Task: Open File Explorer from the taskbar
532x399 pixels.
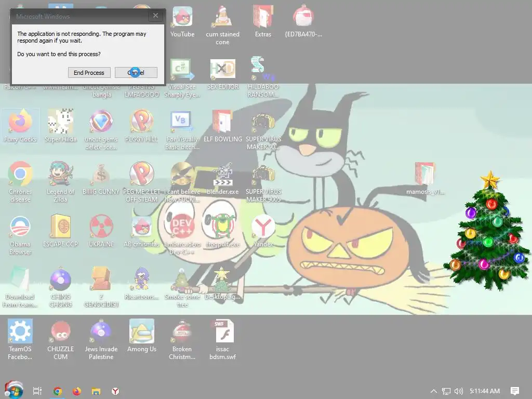Action: [96, 391]
